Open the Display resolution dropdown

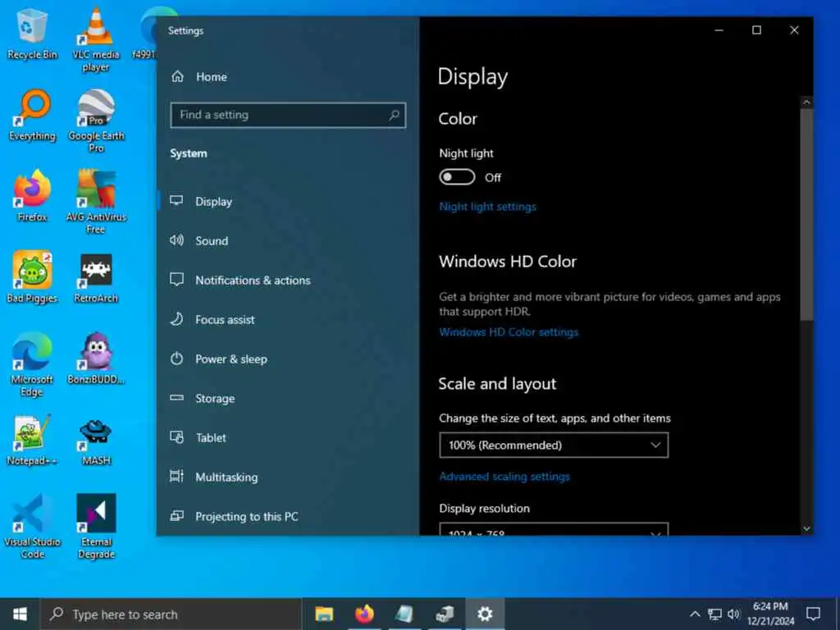click(x=554, y=529)
